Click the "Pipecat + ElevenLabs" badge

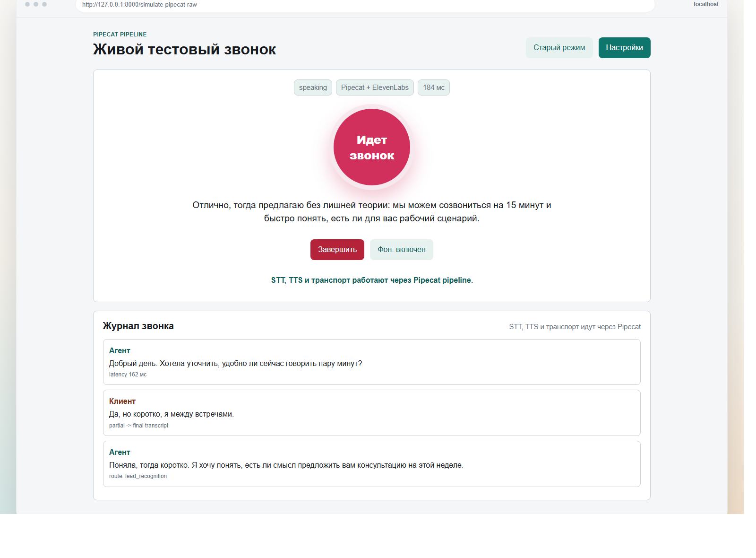tap(375, 87)
